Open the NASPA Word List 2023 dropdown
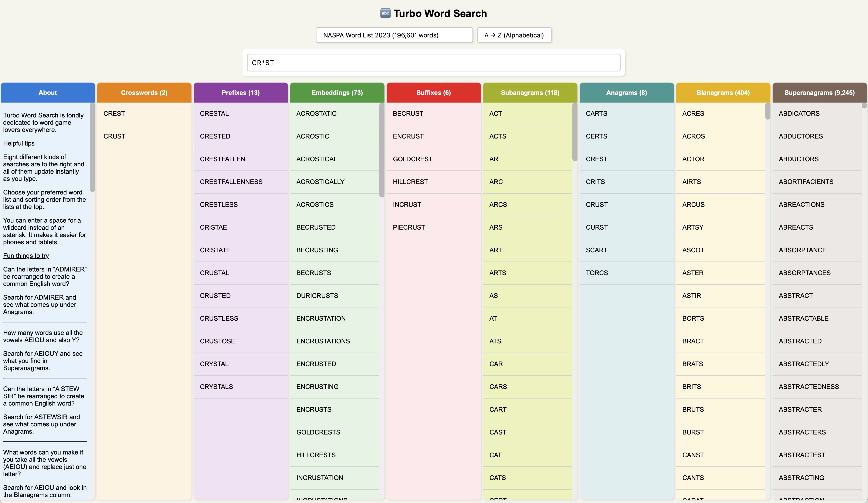Viewport: 868px width, 503px height. point(394,35)
